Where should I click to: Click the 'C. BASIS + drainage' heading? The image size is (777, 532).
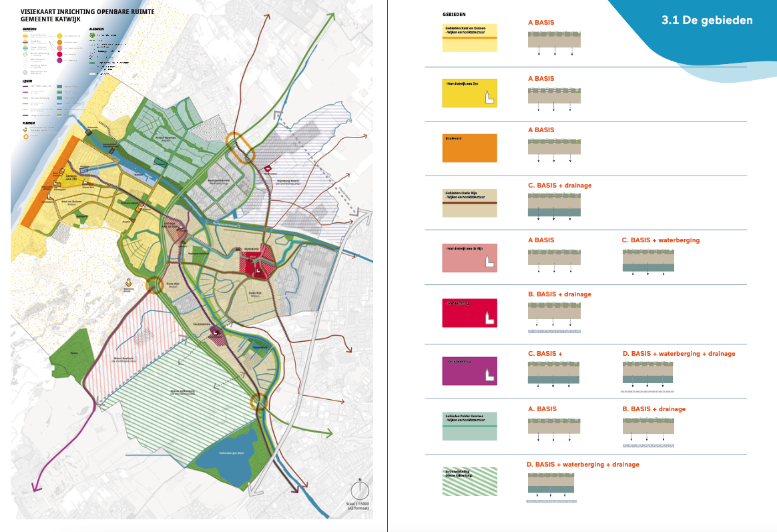559,185
